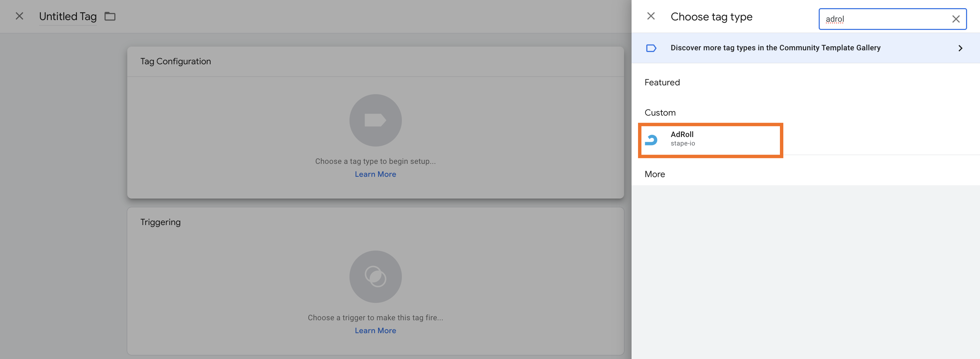
Task: Close the Untitled Tag editor
Action: [19, 16]
